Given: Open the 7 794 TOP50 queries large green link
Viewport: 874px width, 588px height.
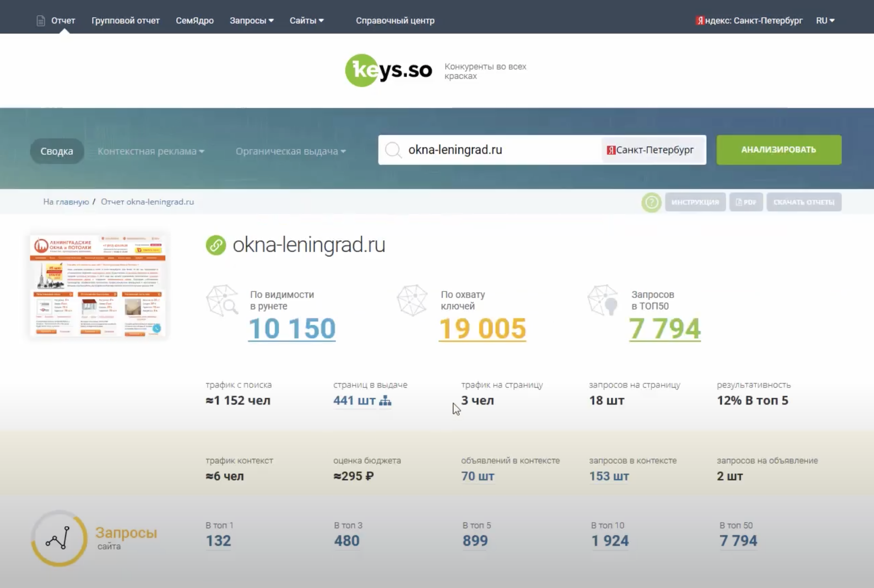Looking at the screenshot, I should pyautogui.click(x=665, y=329).
